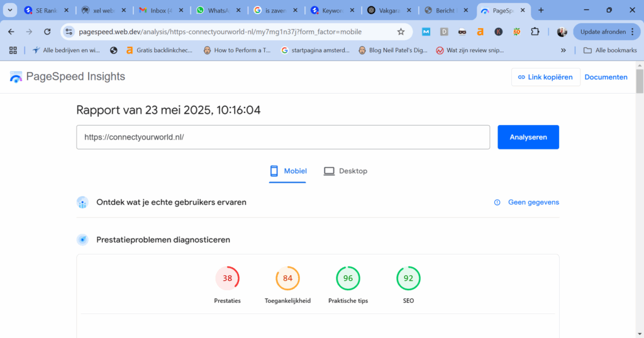Click the address bar URL
The height and width of the screenshot is (338, 644).
220,31
